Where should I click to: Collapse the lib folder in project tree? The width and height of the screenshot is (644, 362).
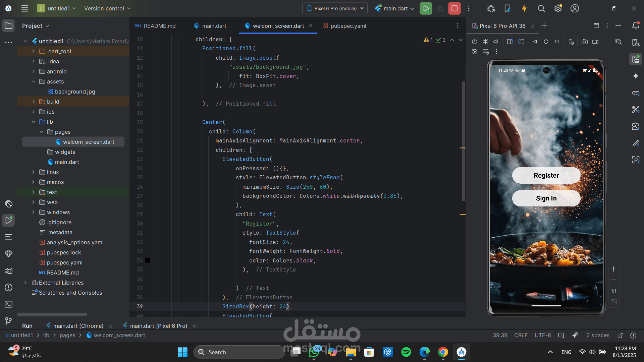point(33,122)
